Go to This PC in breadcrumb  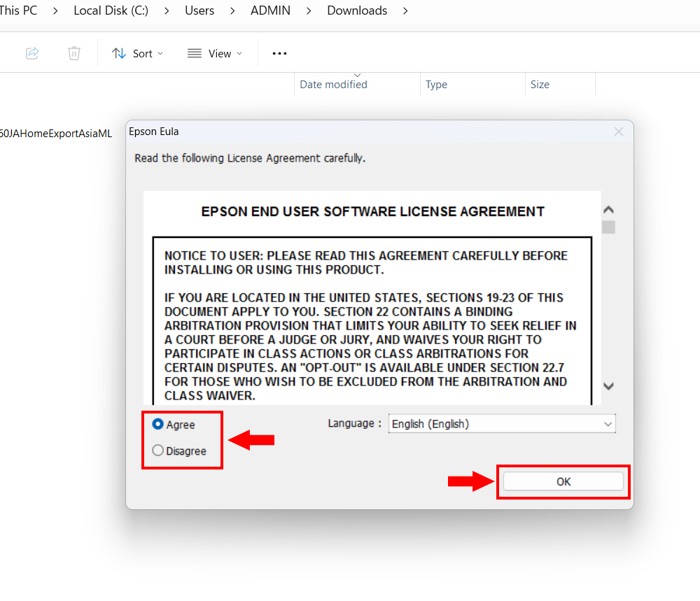coord(18,10)
